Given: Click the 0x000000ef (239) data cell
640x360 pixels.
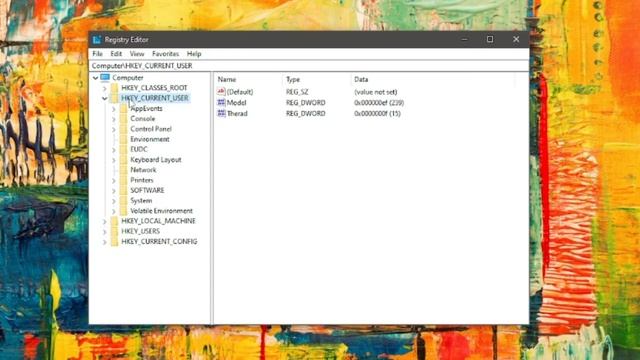Looking at the screenshot, I should coord(379,103).
